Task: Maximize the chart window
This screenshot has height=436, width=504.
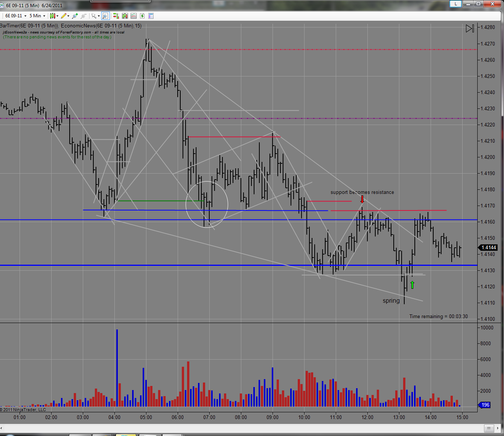Action: (478, 4)
